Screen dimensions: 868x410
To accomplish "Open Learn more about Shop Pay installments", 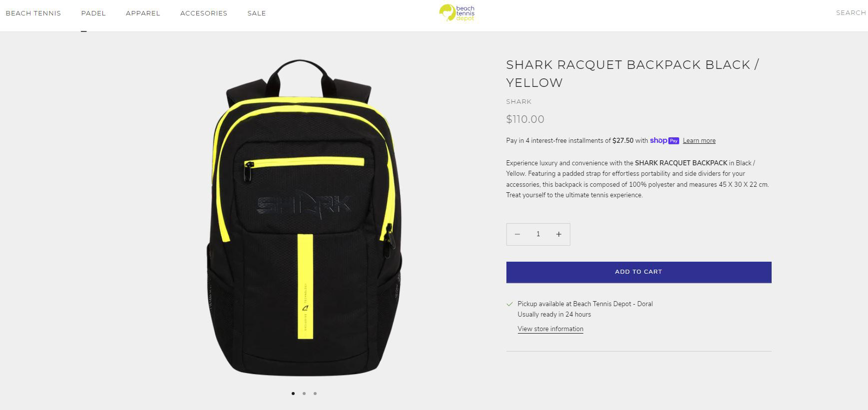I will pyautogui.click(x=699, y=141).
